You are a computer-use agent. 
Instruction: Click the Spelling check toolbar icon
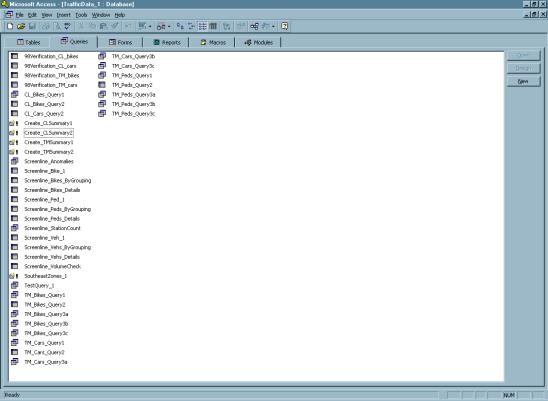(x=67, y=26)
